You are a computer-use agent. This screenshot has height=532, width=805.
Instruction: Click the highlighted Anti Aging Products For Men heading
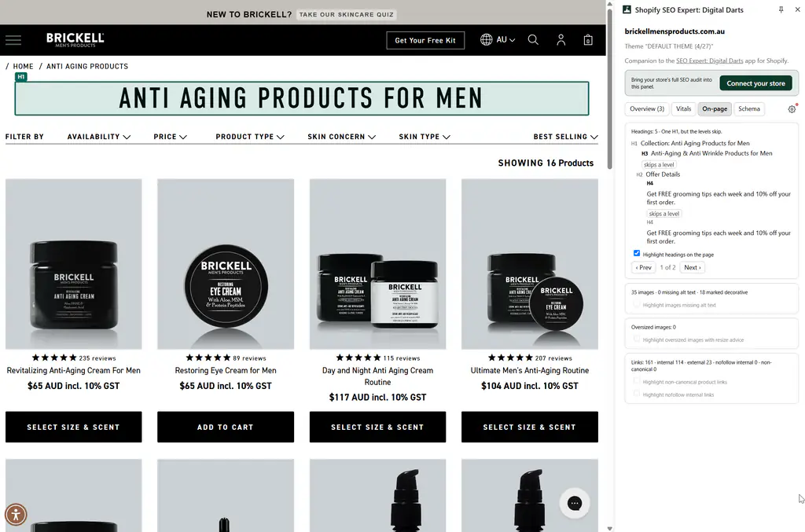[302, 98]
